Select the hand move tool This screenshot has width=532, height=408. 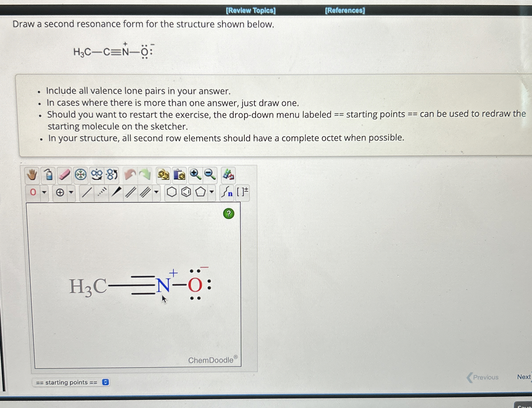pos(32,175)
